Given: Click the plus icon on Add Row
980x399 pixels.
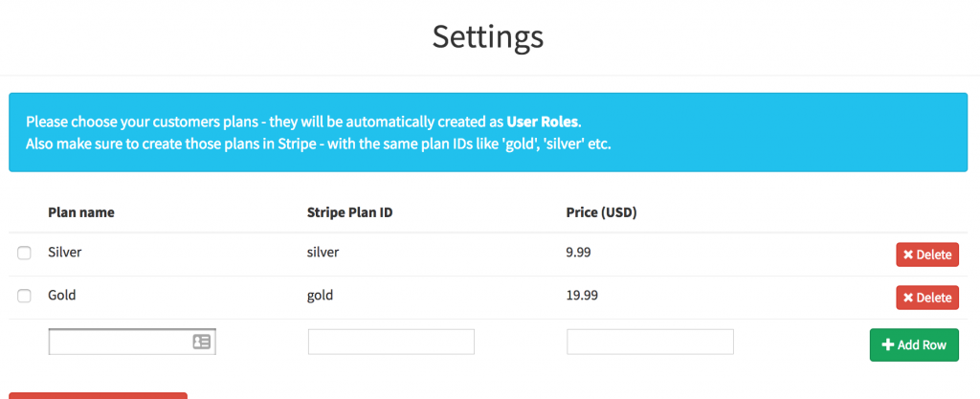Looking at the screenshot, I should point(887,345).
